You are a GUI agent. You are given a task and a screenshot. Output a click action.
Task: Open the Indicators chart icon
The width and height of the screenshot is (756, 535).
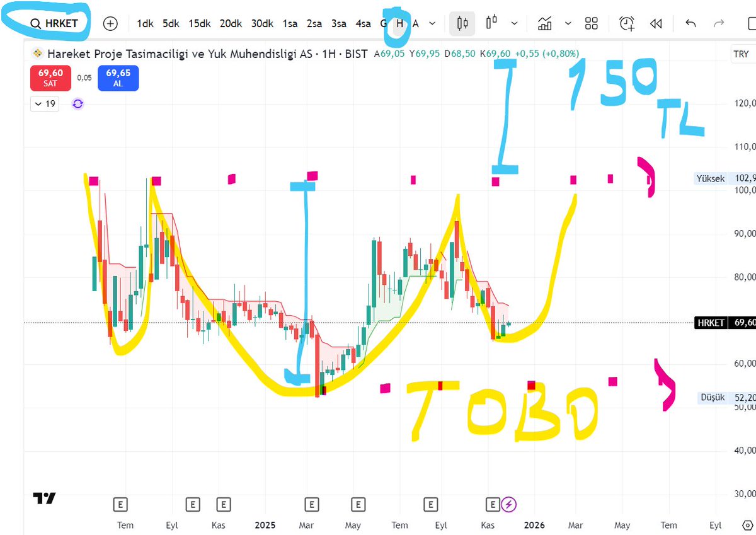tap(545, 23)
